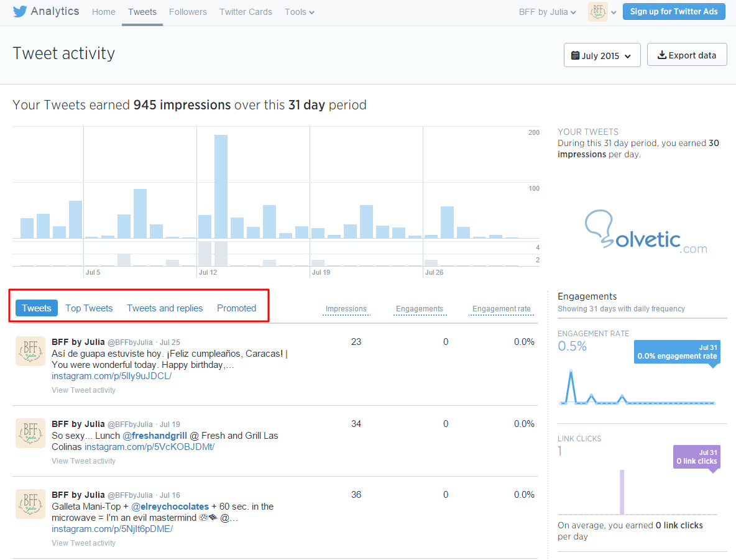This screenshot has width=736, height=560.
Task: Go to the Home tab
Action: point(104,12)
